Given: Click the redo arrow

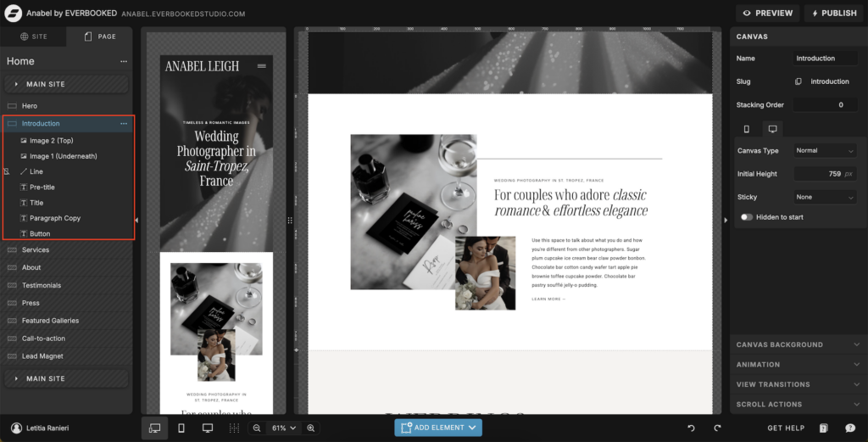Looking at the screenshot, I should coord(717,428).
